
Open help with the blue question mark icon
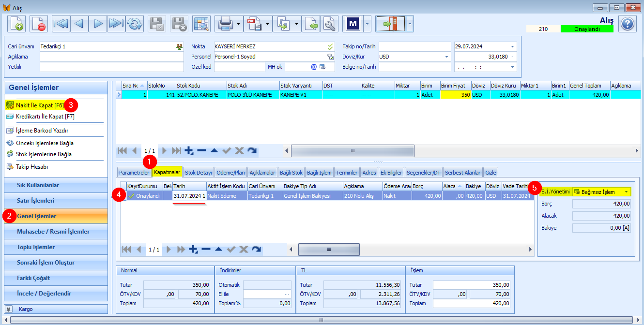coord(627,23)
